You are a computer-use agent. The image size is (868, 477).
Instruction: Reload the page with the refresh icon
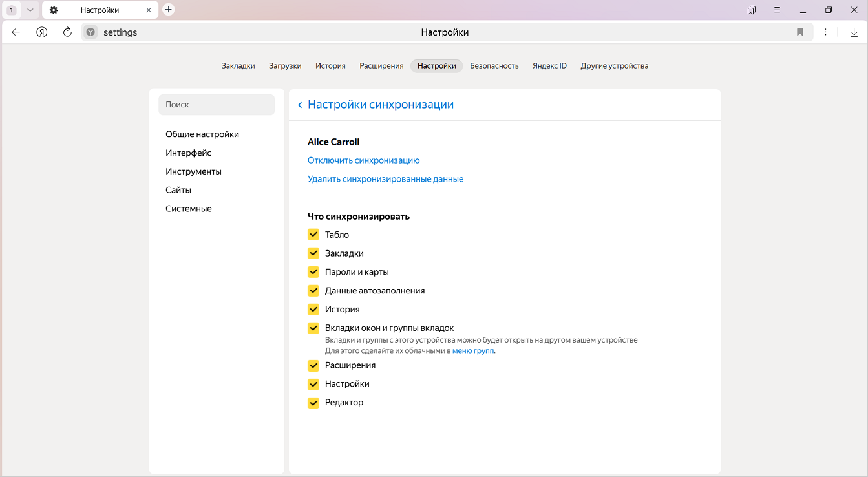(x=67, y=32)
